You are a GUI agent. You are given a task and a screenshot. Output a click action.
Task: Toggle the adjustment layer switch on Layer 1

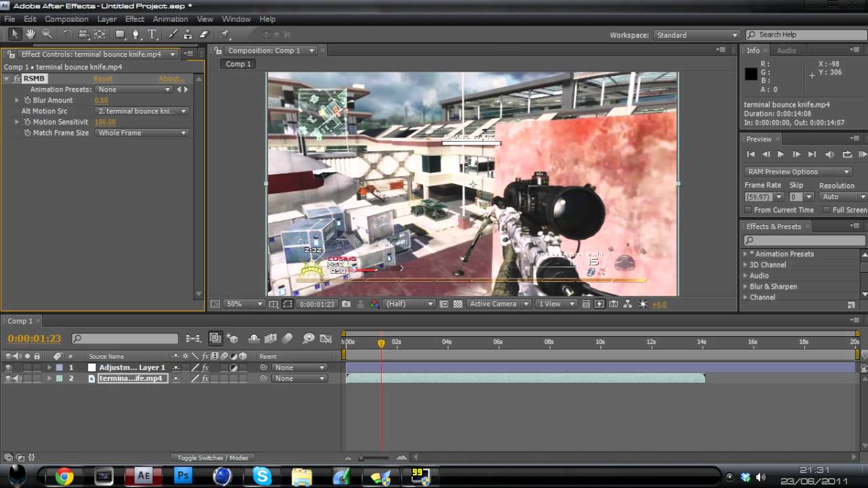point(233,367)
